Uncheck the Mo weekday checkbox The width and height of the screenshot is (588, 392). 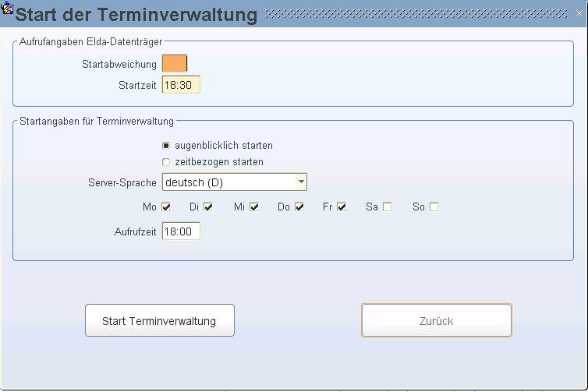pyautogui.click(x=166, y=207)
